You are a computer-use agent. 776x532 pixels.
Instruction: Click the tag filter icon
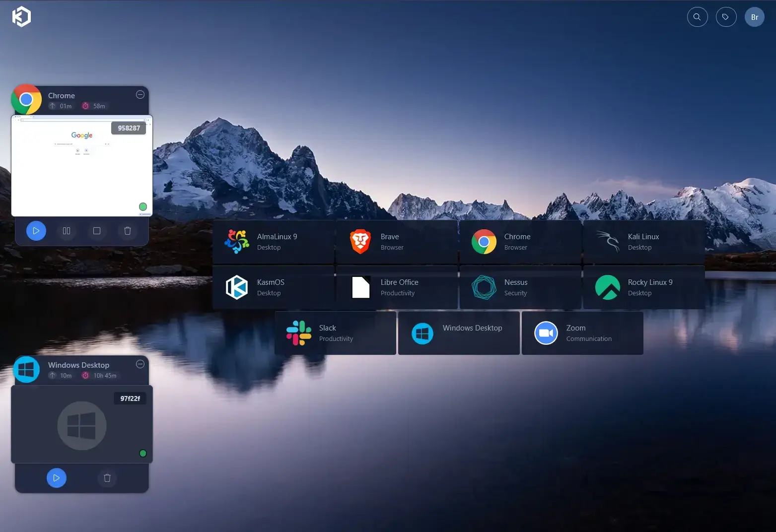[726, 17]
